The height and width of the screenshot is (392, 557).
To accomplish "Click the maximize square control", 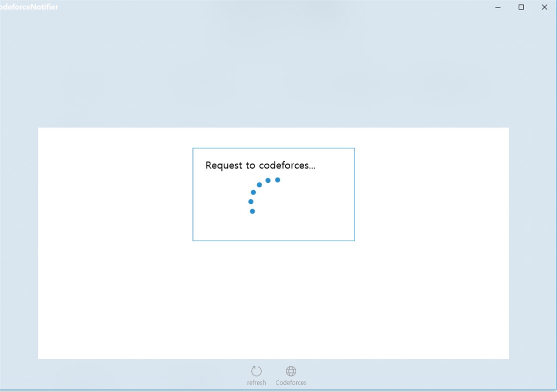I will (x=521, y=7).
